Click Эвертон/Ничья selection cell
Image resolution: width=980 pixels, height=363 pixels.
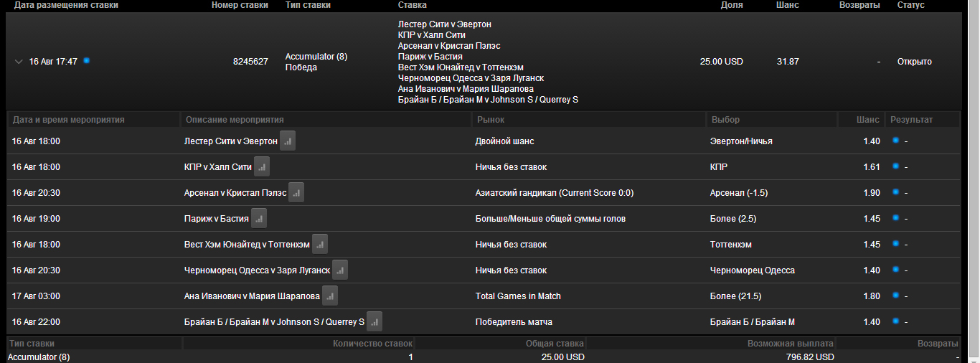coord(741,141)
